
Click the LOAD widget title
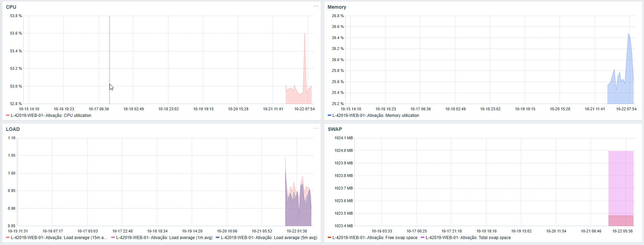13,129
